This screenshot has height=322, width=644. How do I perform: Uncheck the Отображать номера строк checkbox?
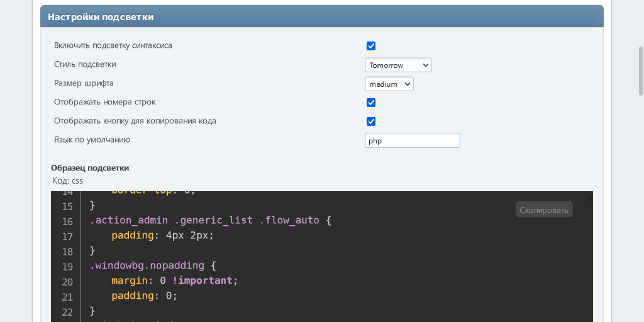pos(371,103)
